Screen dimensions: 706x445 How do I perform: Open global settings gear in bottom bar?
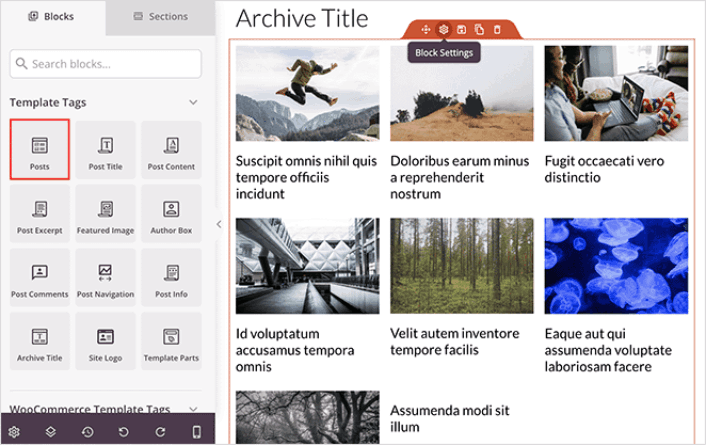pyautogui.click(x=15, y=432)
